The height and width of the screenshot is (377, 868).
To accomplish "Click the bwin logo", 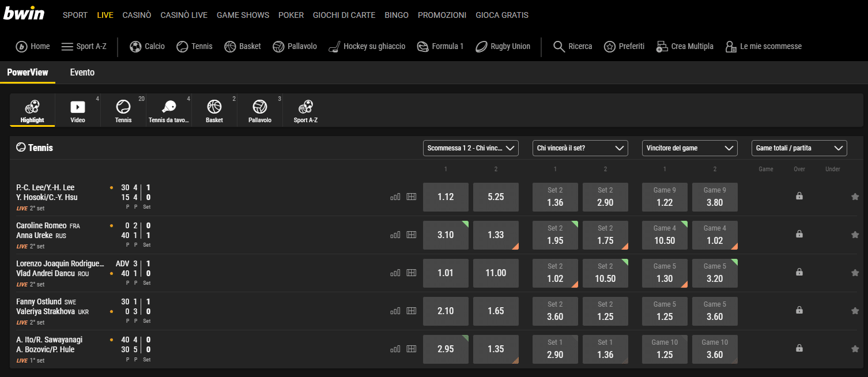I will tap(24, 14).
